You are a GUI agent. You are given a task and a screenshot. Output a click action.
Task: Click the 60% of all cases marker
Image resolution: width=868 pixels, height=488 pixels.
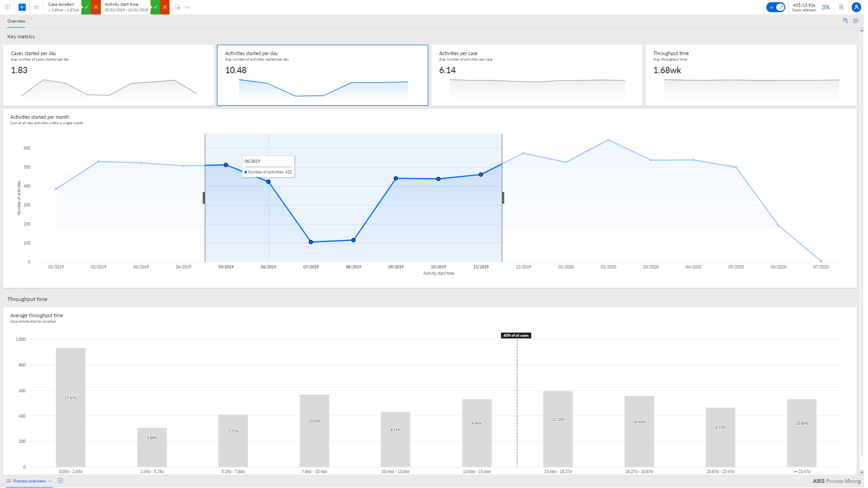(516, 335)
